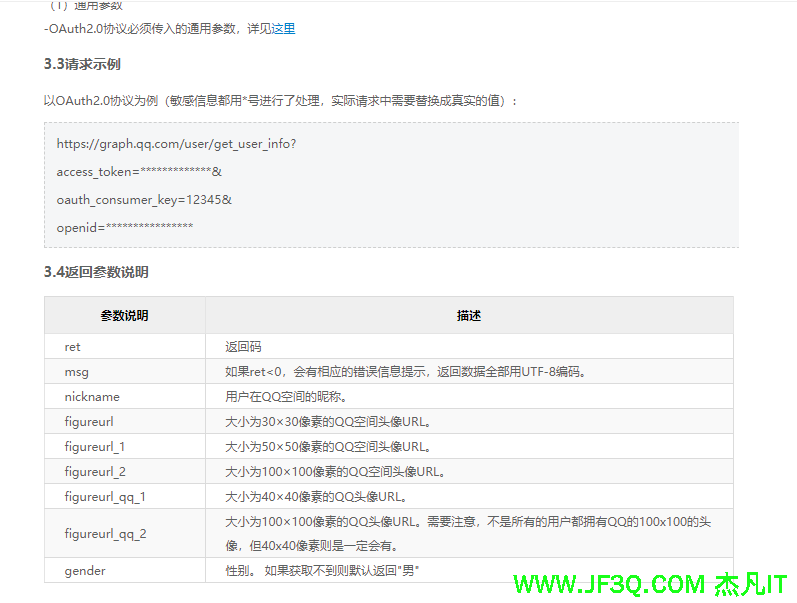797x603 pixels.
Task: Select the 'figureurl_qq_2' parameter cell
Action: 105,534
